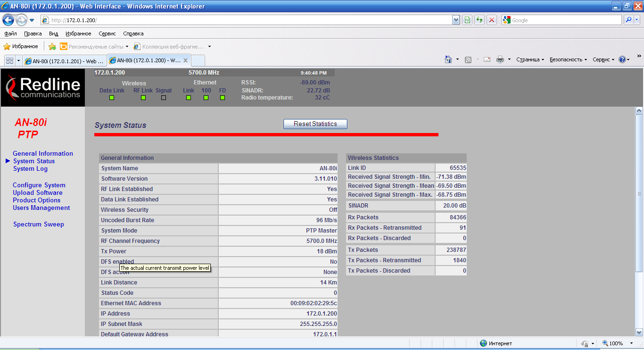This screenshot has height=350, width=644.
Task: Close the AN-80i (172.0.1.200) tab
Action: 186,60
